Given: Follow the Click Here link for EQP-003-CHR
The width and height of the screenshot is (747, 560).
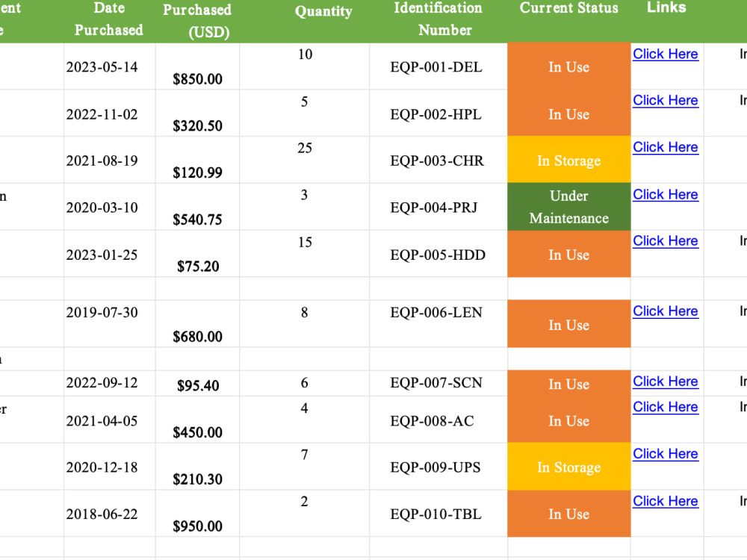Looking at the screenshot, I should [x=665, y=147].
